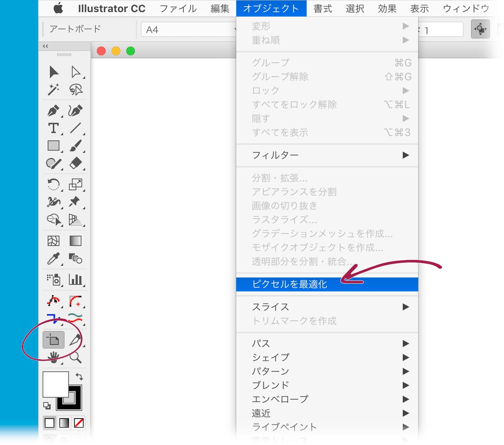The width and height of the screenshot is (504, 445).
Task: Set paint to None with red slash button
Action: (x=79, y=423)
